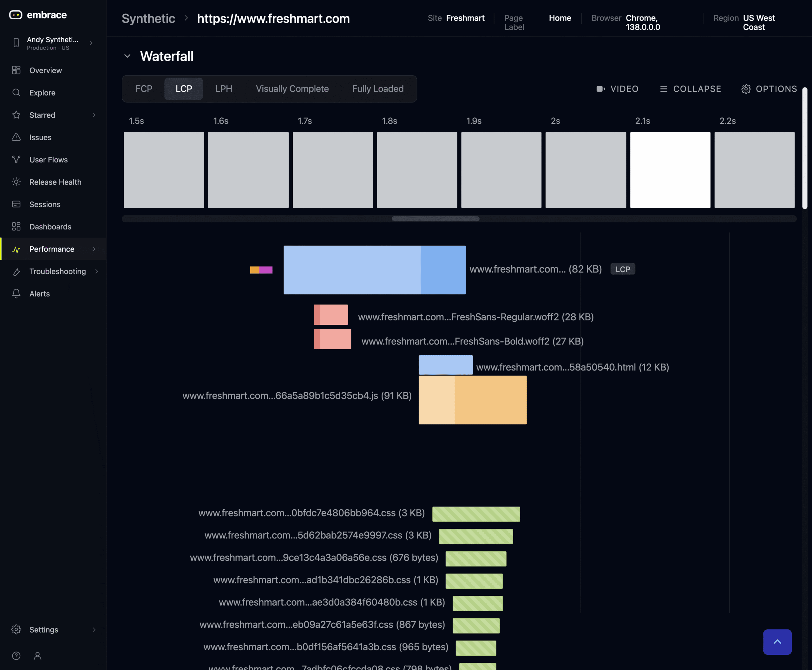Expand the Andy Syntheti... app switcher chevron

[x=91, y=43]
